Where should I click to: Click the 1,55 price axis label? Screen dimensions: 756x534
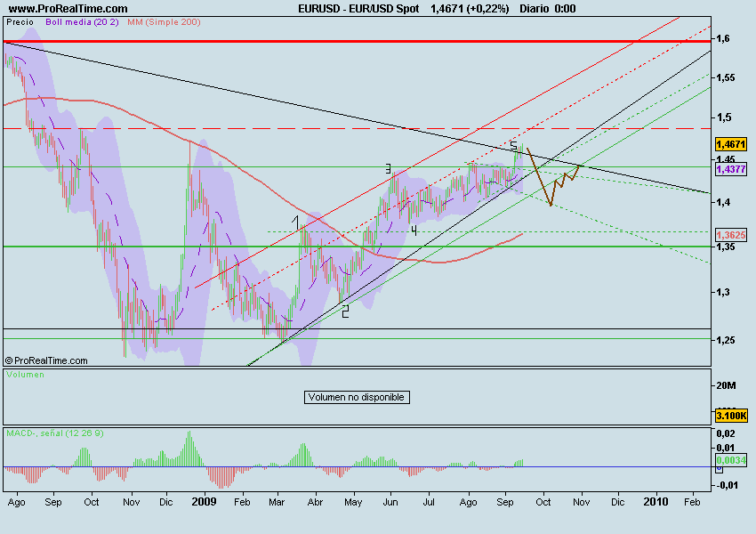click(x=726, y=77)
